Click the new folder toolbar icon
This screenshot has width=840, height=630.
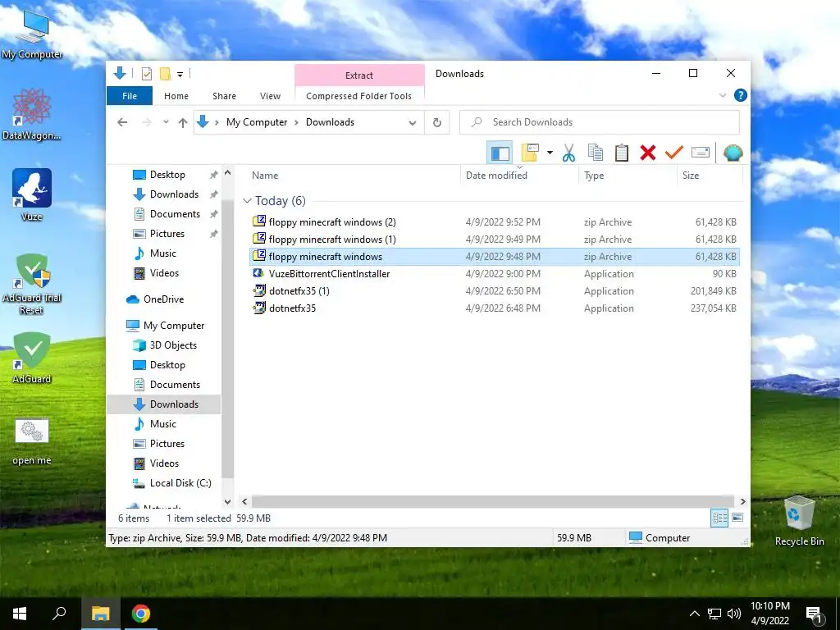point(530,153)
